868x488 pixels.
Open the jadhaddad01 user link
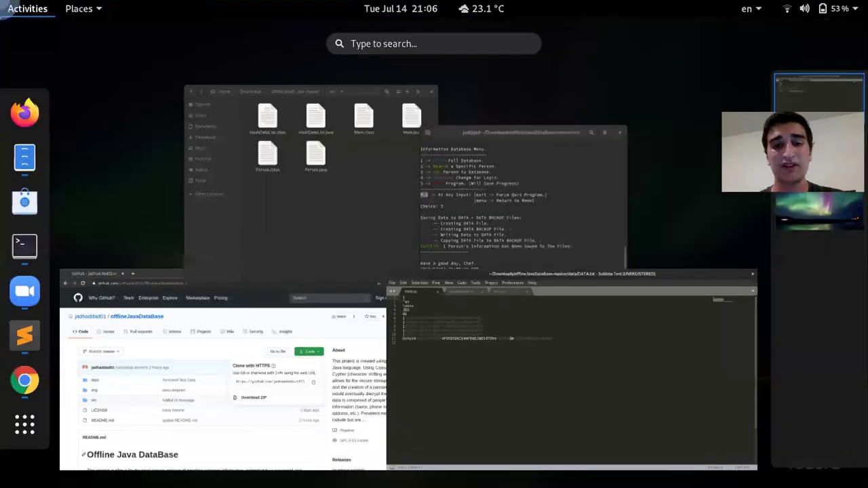[x=90, y=317]
